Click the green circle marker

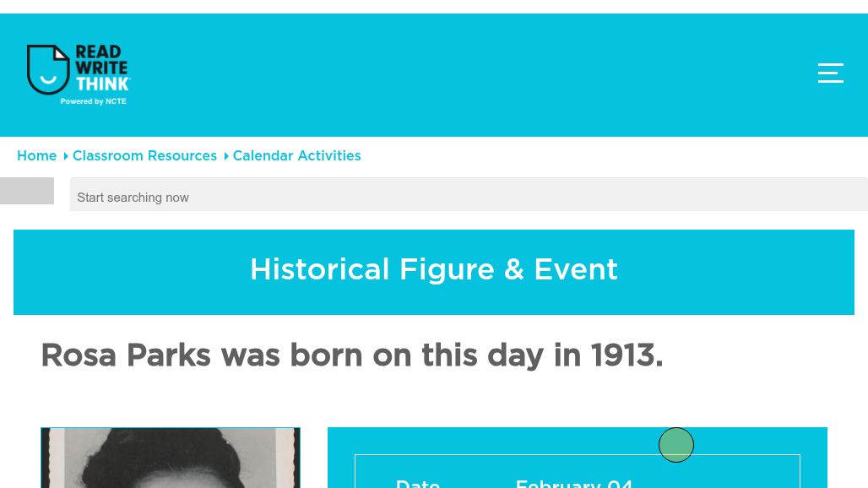[x=676, y=445]
